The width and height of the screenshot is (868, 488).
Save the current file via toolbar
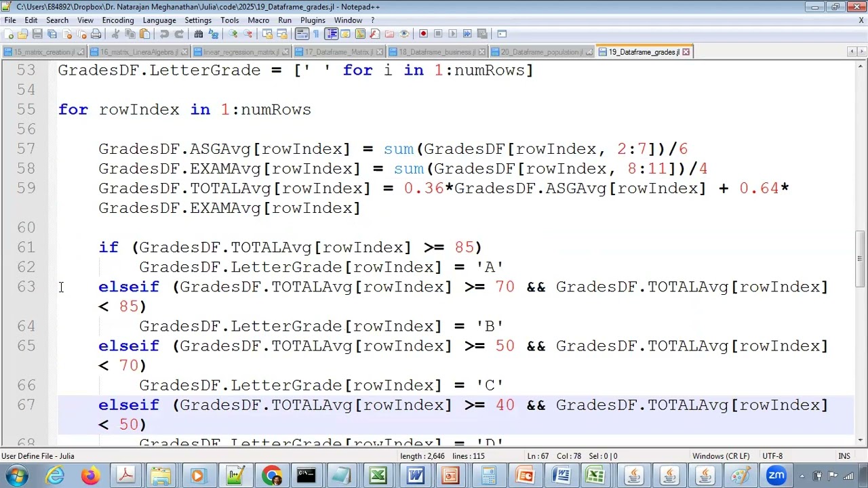(x=37, y=34)
